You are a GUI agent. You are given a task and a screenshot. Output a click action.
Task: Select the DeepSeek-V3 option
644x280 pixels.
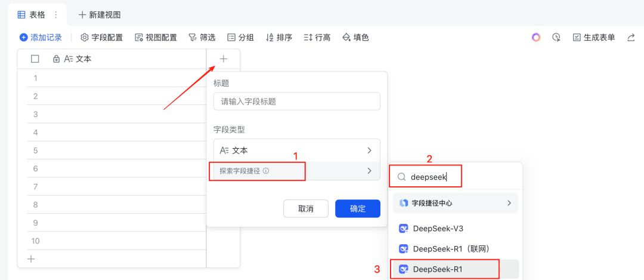pyautogui.click(x=456, y=228)
